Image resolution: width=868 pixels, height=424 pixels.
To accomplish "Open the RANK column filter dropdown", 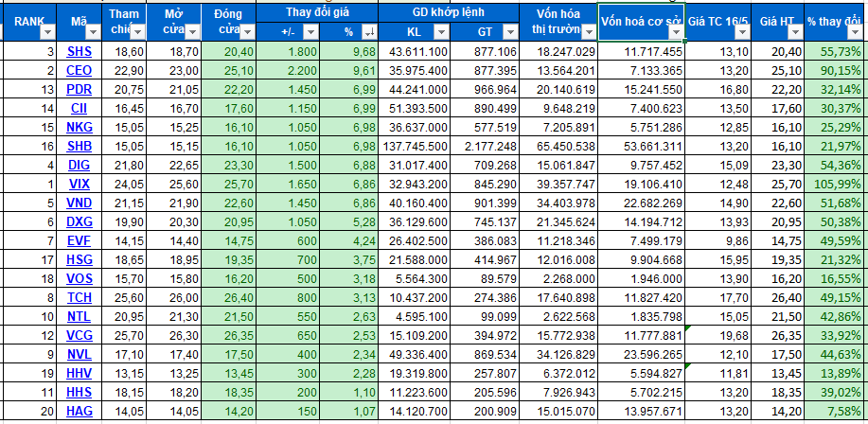I will coord(48,32).
